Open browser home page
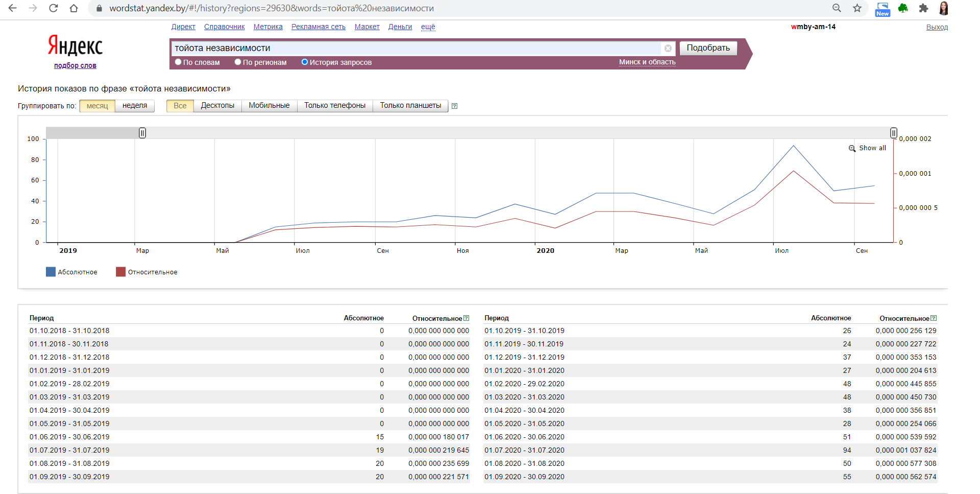 coord(74,8)
